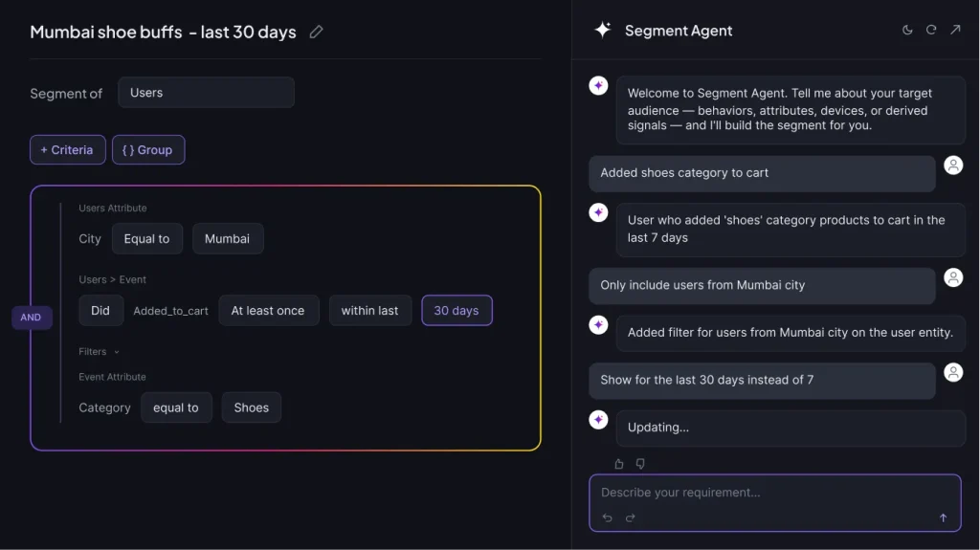Screen dimensions: 980x550
Task: Undo last change in prompt box
Action: pyautogui.click(x=608, y=517)
